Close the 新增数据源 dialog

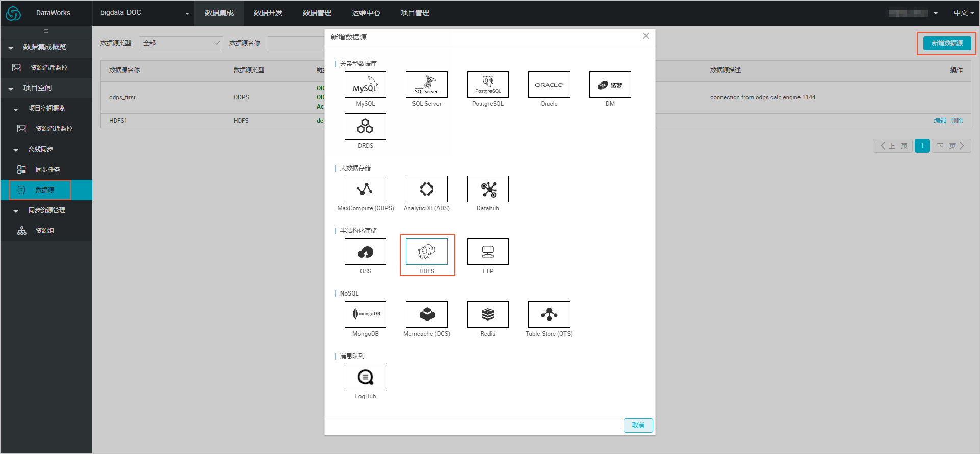(x=646, y=36)
